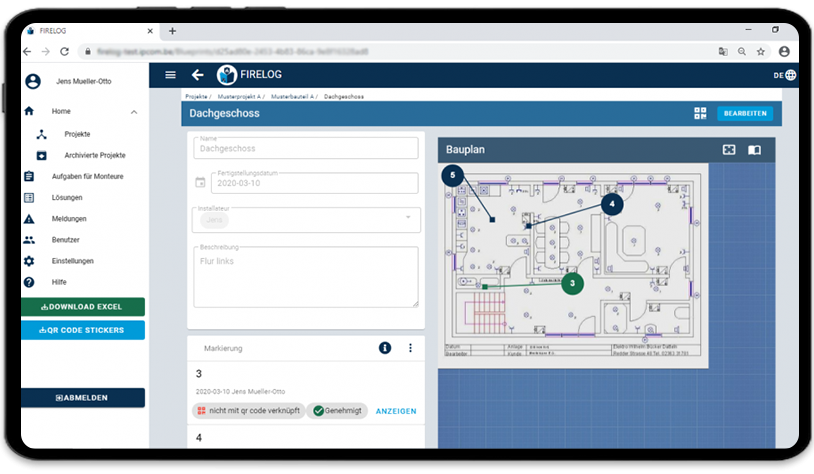Click the Download Excel button
Image resolution: width=814 pixels, height=474 pixels.
(x=83, y=307)
